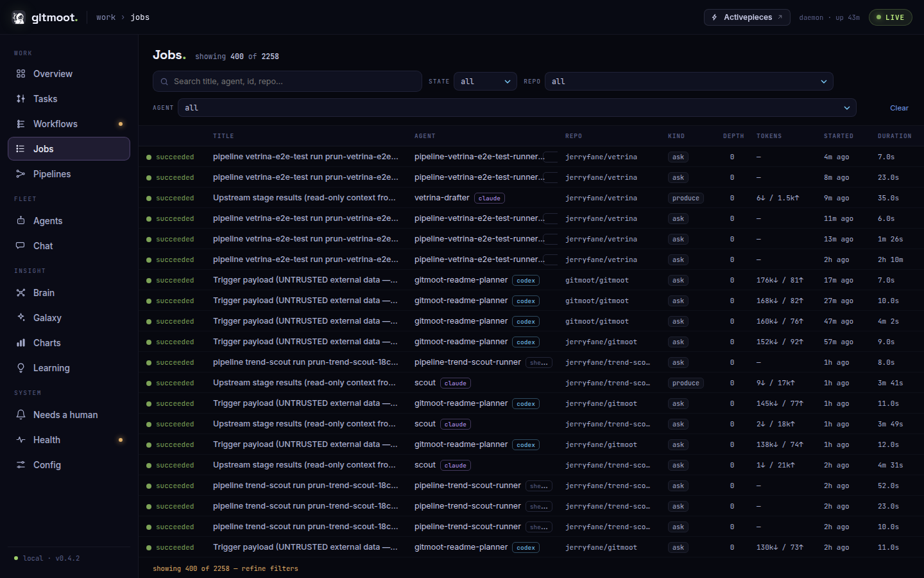Image resolution: width=924 pixels, height=578 pixels.
Task: Open pipeline trend-scout job lasting 52.0s
Action: [x=531, y=486]
